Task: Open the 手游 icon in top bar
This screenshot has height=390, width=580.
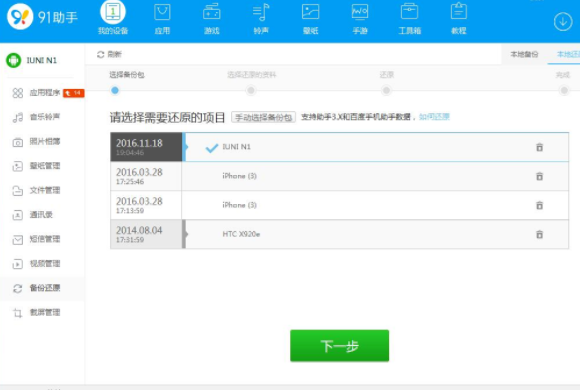Action: pos(360,19)
